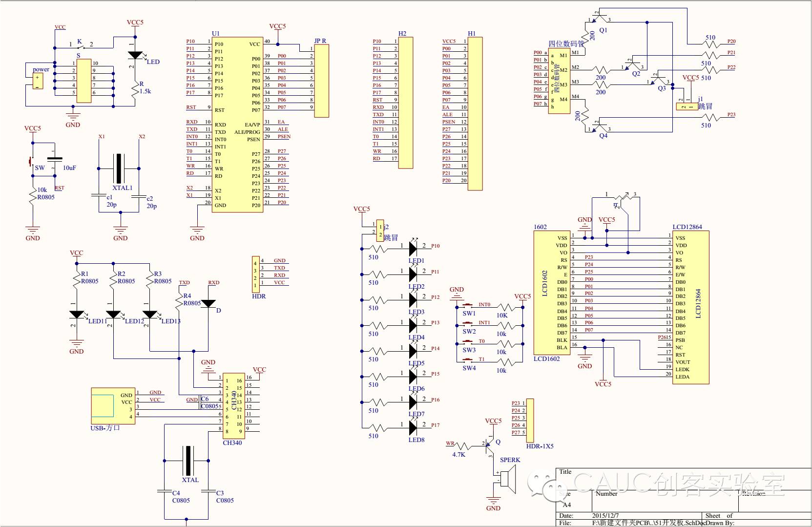Screen dimensions: 812x527
Task: Click the GND symbol below the speaker
Action: tap(493, 502)
